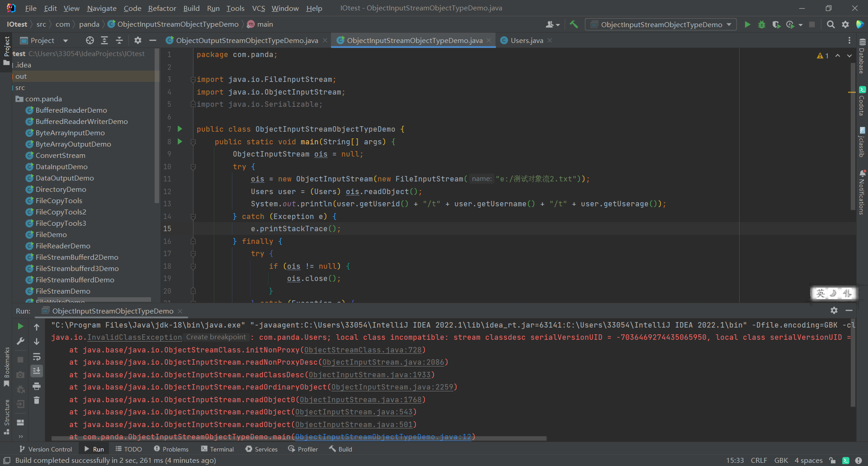Select opened file locate target icon
The height and width of the screenshot is (466, 868).
point(90,40)
